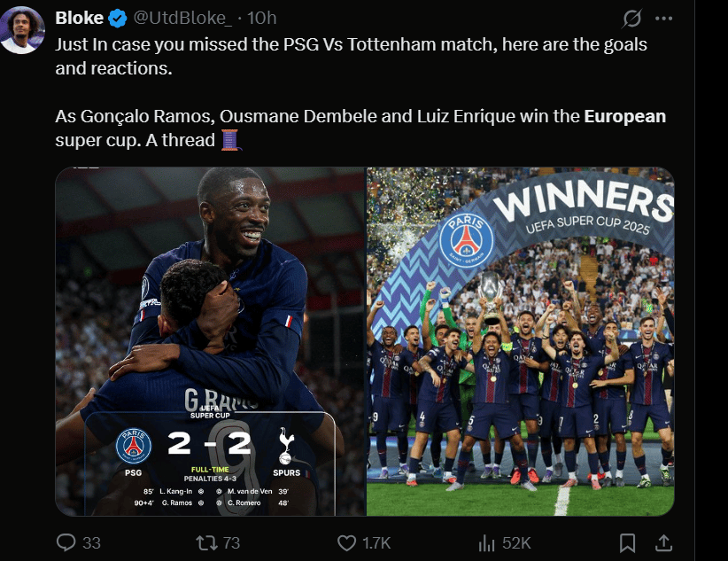Open the Dembele celebration scoreline image
Image resolution: width=728 pixels, height=561 pixels.
click(210, 341)
